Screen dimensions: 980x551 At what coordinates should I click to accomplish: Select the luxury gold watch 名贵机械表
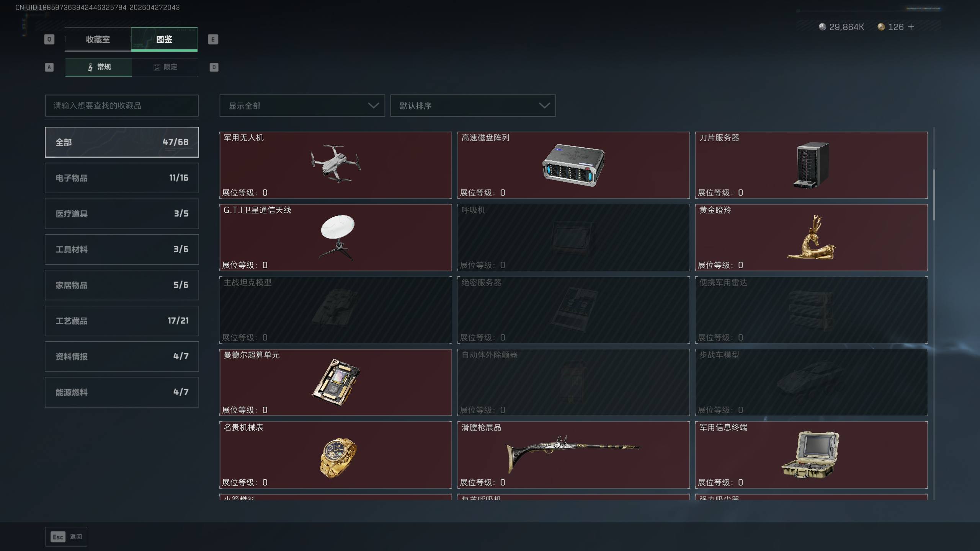[335, 455]
